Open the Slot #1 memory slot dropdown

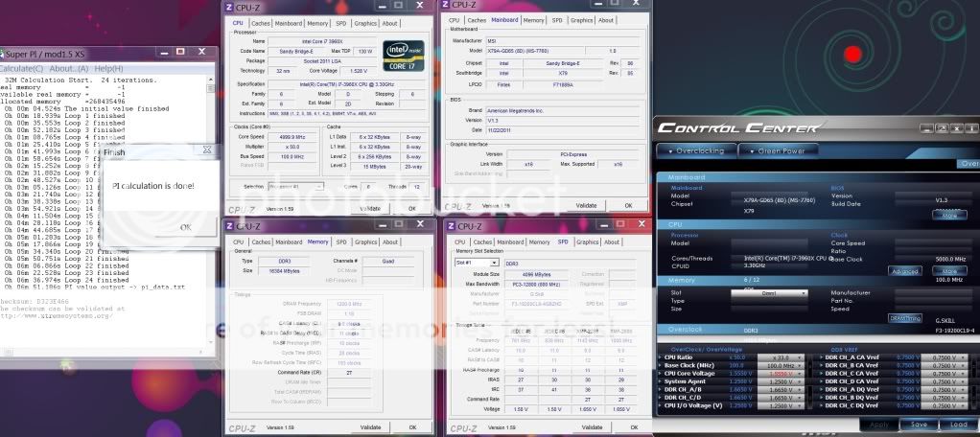tap(475, 262)
